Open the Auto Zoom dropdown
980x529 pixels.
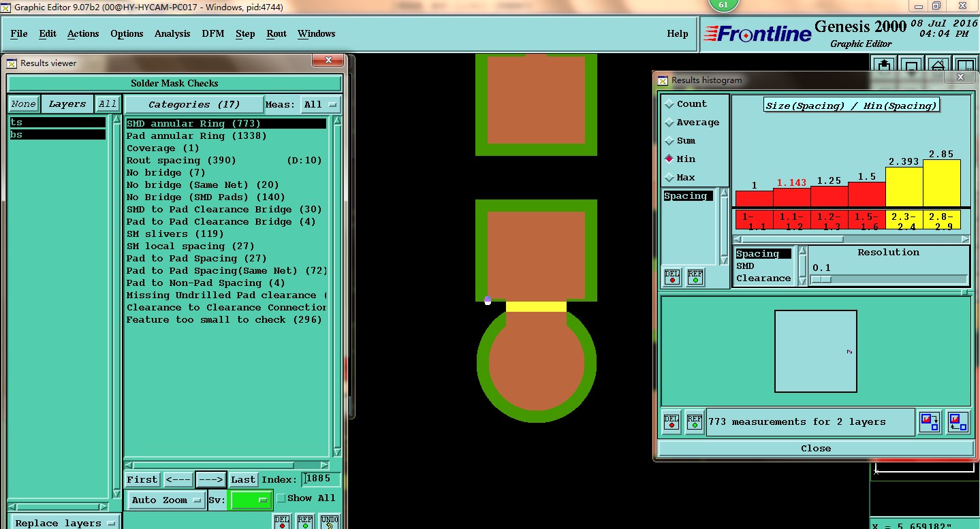167,500
